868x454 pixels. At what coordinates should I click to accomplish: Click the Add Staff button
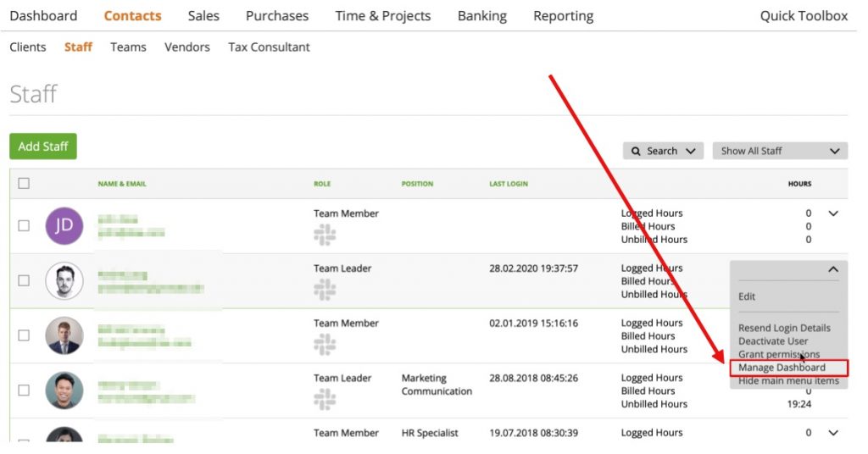(x=43, y=147)
